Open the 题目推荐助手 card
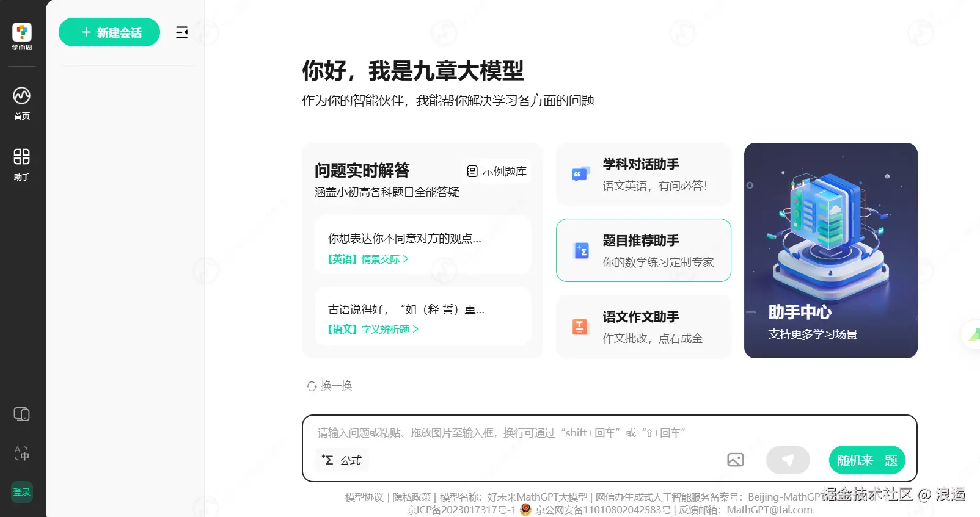The image size is (980, 517). pyautogui.click(x=643, y=250)
